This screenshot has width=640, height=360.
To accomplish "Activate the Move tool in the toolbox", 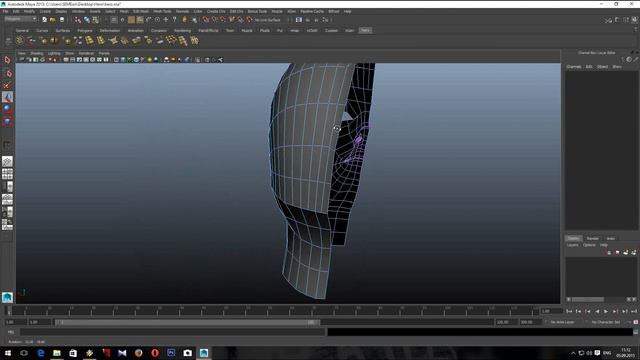I will pos(7,97).
